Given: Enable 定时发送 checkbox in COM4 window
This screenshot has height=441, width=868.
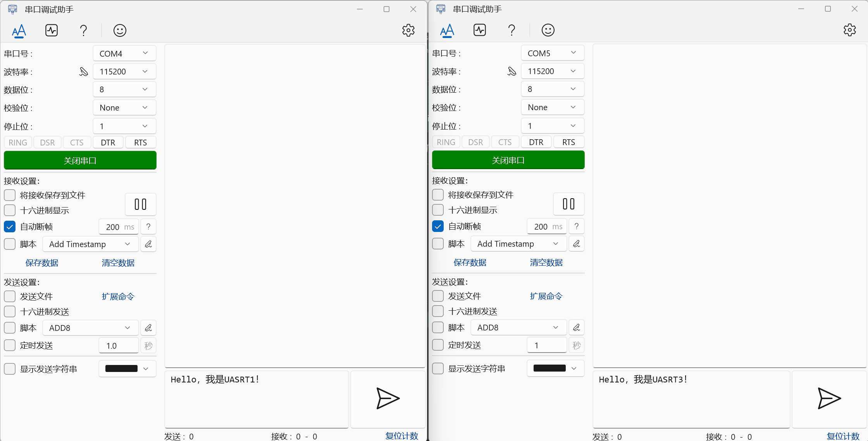Looking at the screenshot, I should (10, 346).
